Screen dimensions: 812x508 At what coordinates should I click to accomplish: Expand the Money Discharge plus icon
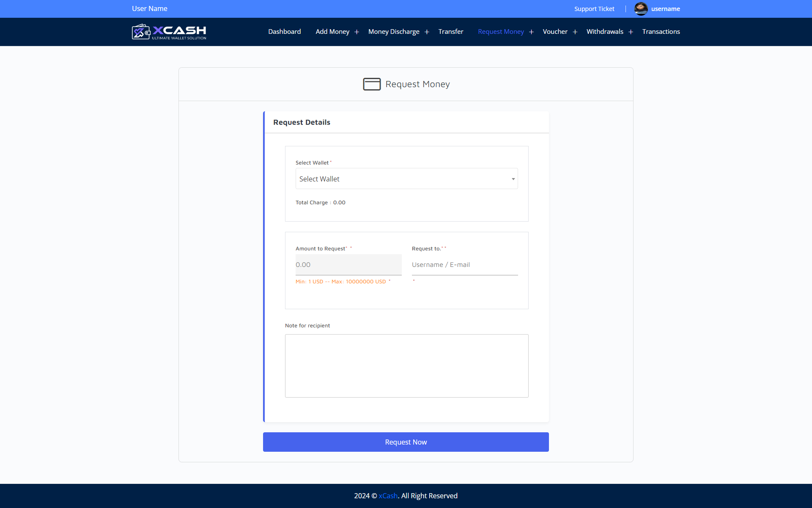(x=427, y=32)
